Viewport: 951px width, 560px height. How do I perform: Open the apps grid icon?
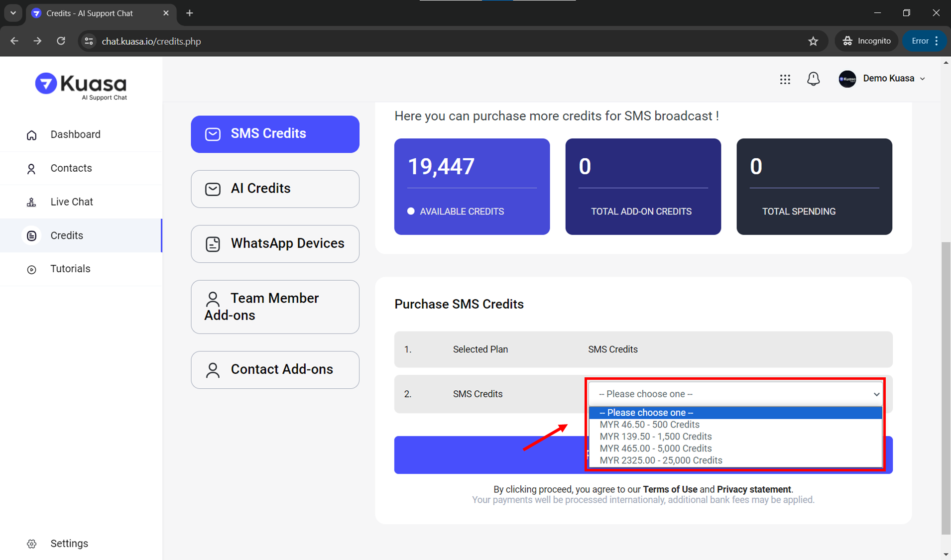pyautogui.click(x=785, y=79)
